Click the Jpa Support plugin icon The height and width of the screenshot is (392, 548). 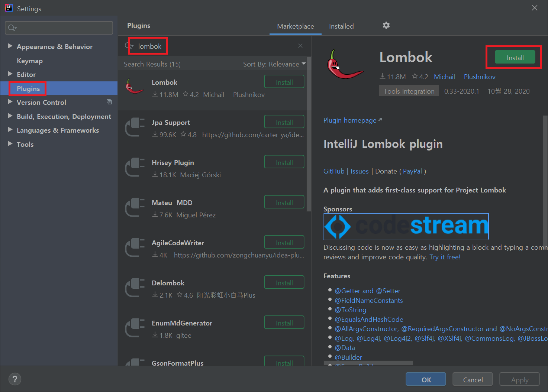[135, 127]
